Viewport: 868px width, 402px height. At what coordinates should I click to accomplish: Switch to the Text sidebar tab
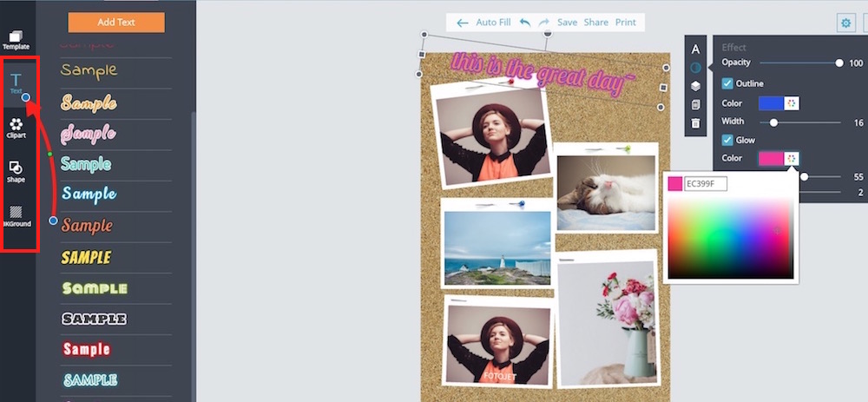pyautogui.click(x=16, y=83)
